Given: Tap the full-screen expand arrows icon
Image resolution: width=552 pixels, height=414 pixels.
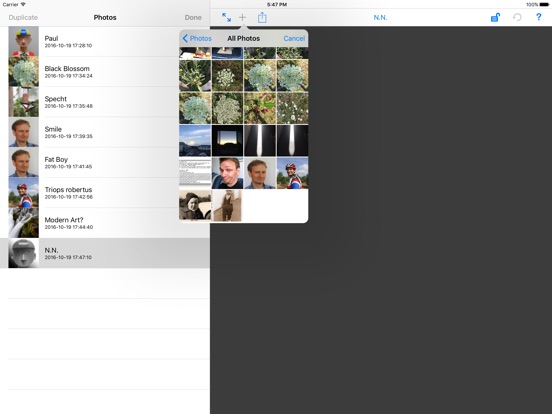Looking at the screenshot, I should pos(226,17).
